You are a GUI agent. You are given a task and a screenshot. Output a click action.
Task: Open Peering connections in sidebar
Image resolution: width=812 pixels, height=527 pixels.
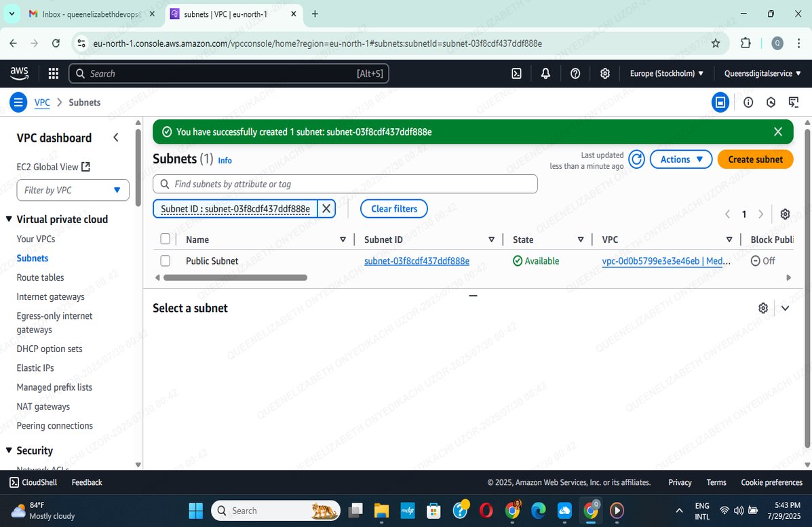point(55,425)
